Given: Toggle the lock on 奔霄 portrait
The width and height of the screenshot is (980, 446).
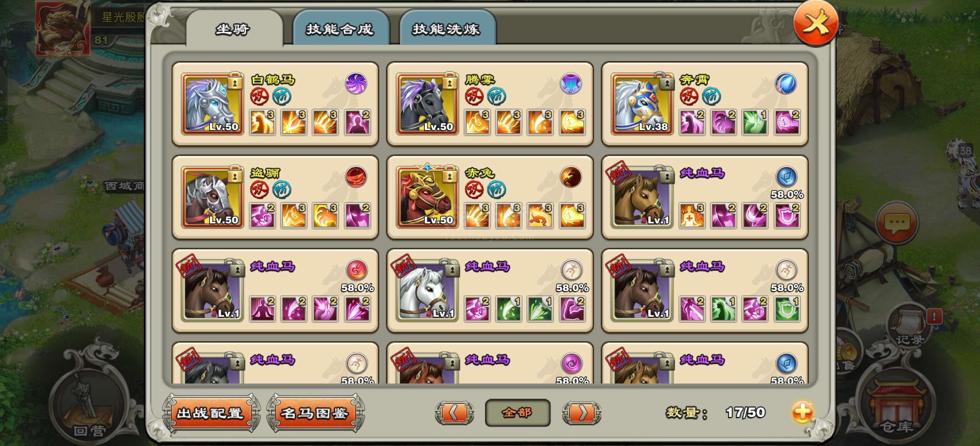Looking at the screenshot, I should coord(666,81).
